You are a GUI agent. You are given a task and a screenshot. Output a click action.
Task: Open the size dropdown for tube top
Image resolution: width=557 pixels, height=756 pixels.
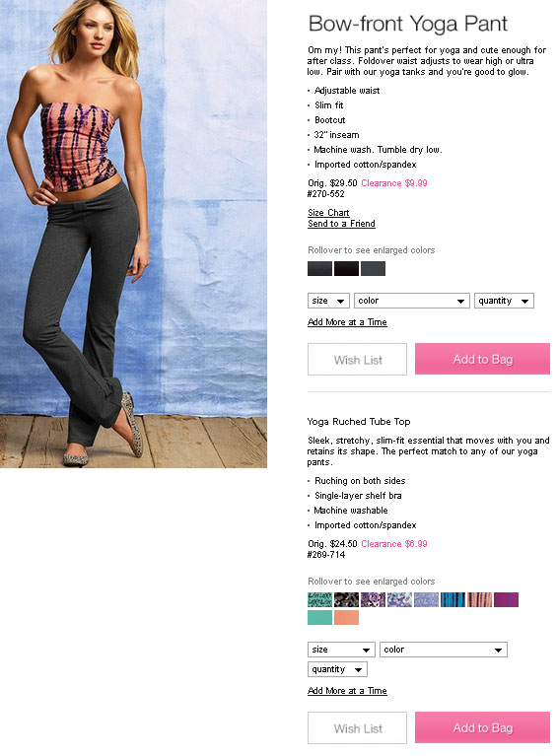[341, 650]
